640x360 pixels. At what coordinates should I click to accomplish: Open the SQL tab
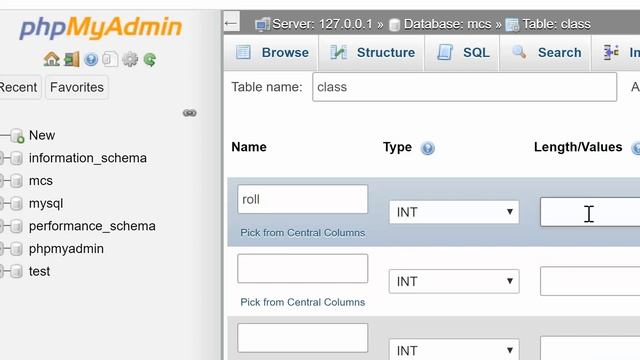[x=462, y=53]
